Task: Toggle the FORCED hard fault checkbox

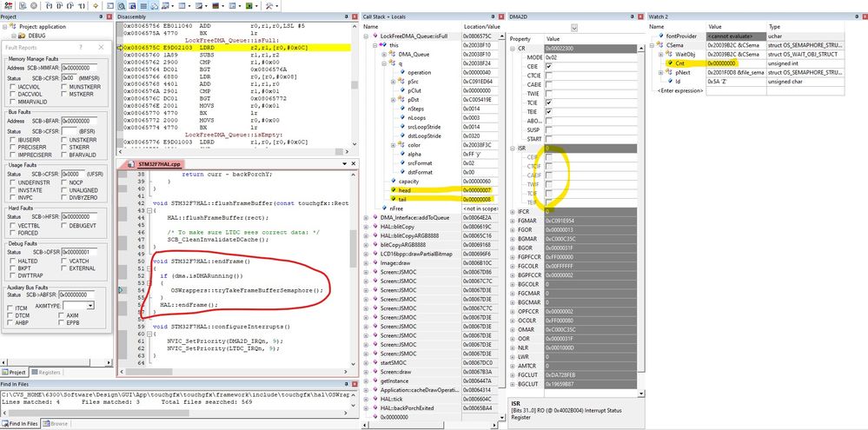Action: click(13, 233)
